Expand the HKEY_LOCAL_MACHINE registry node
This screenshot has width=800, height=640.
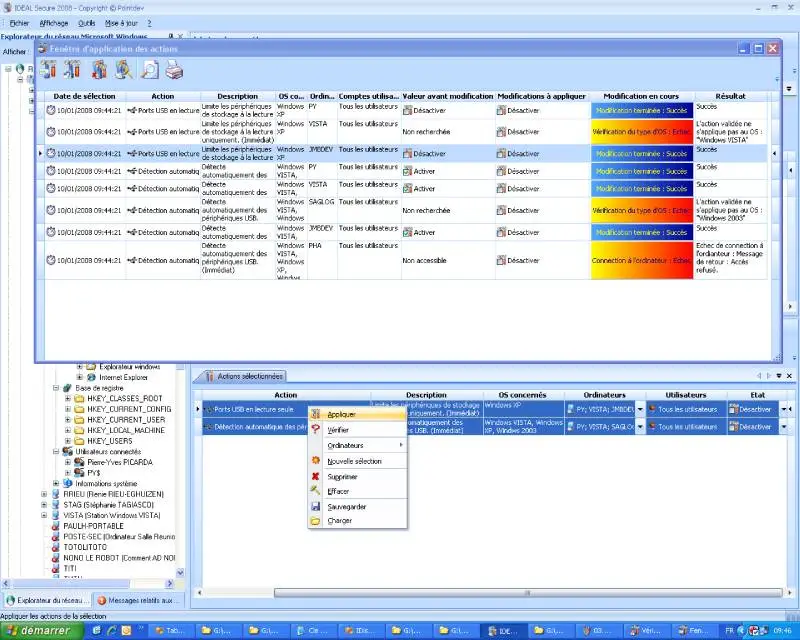[68, 430]
